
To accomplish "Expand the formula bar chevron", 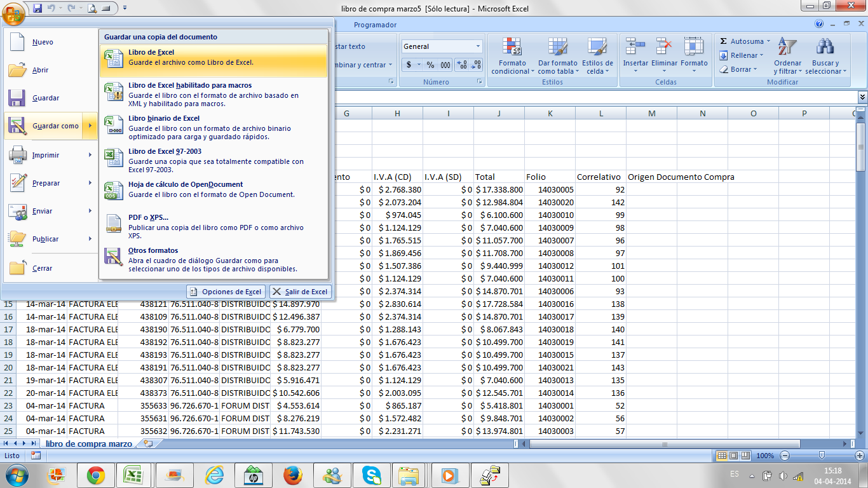I will click(x=862, y=97).
